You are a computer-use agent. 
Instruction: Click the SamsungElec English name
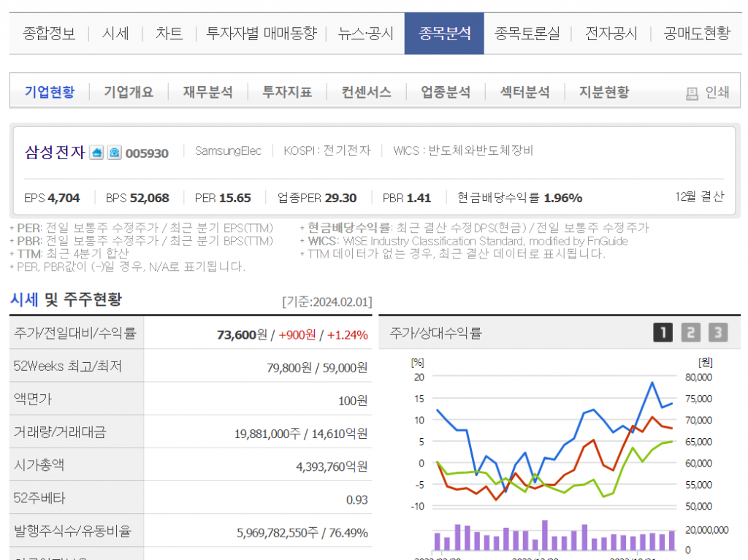pos(228,150)
